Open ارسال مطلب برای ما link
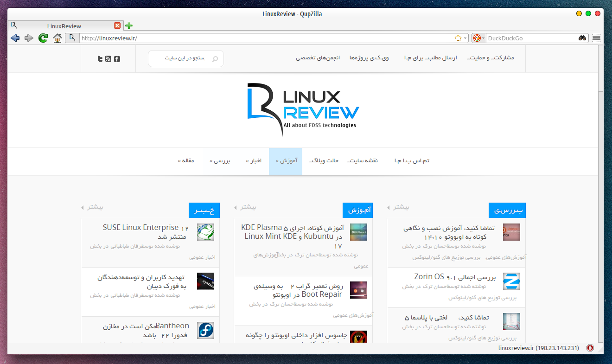 (430, 58)
